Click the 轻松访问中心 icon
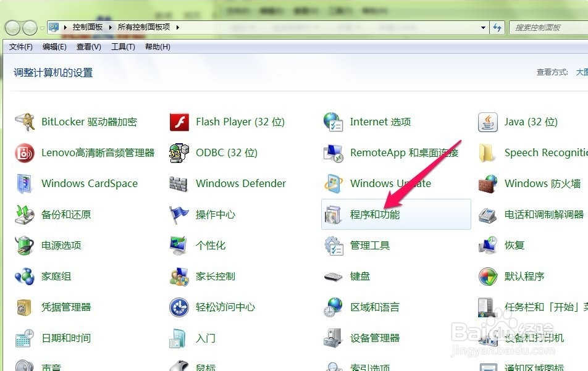 (179, 307)
